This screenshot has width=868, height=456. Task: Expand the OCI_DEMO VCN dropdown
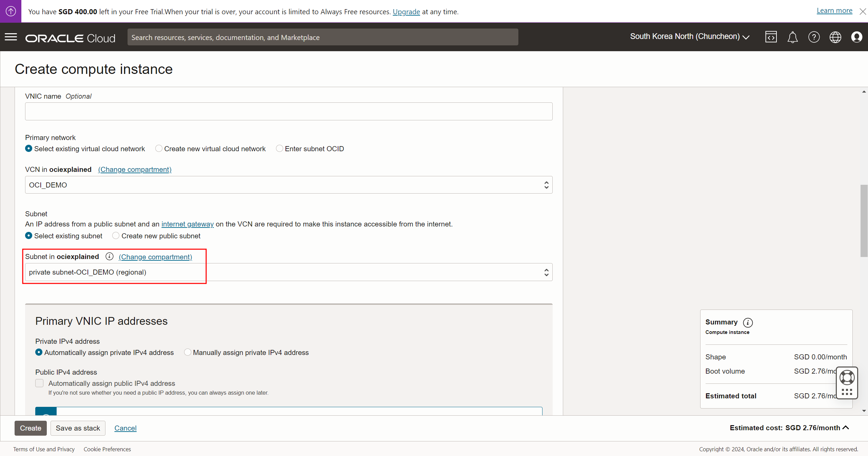click(x=289, y=185)
